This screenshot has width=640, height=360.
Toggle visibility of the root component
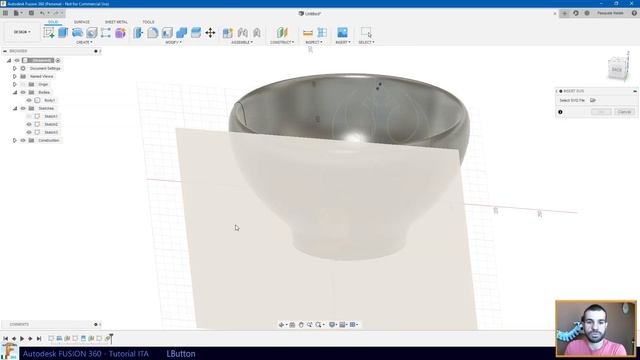pyautogui.click(x=17, y=60)
